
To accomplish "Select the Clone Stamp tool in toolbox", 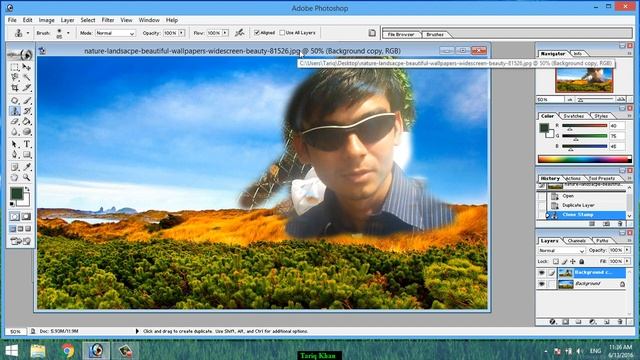I will (x=15, y=111).
